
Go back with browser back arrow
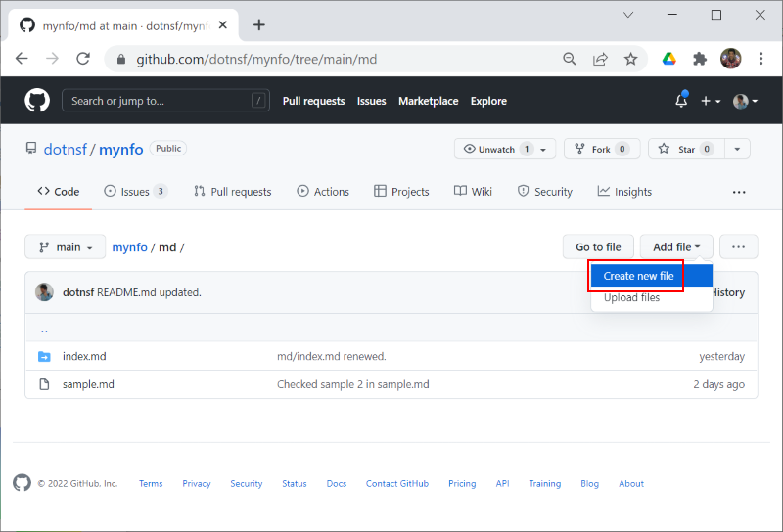pos(22,59)
